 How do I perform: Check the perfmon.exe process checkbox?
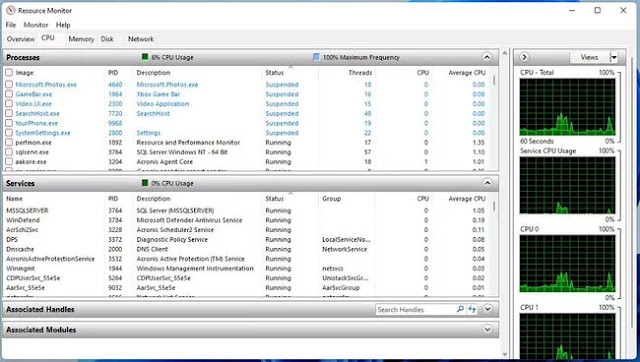point(9,142)
